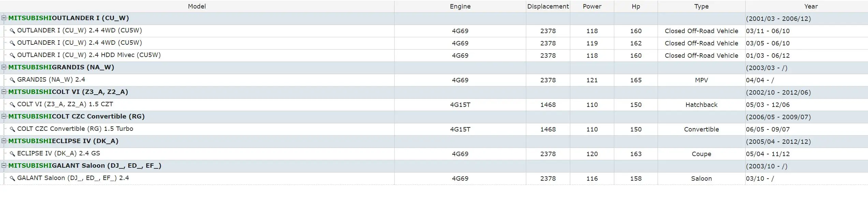
Task: Click magnifier icon beside GALANT Saloon 2.4
Action: 12,178
